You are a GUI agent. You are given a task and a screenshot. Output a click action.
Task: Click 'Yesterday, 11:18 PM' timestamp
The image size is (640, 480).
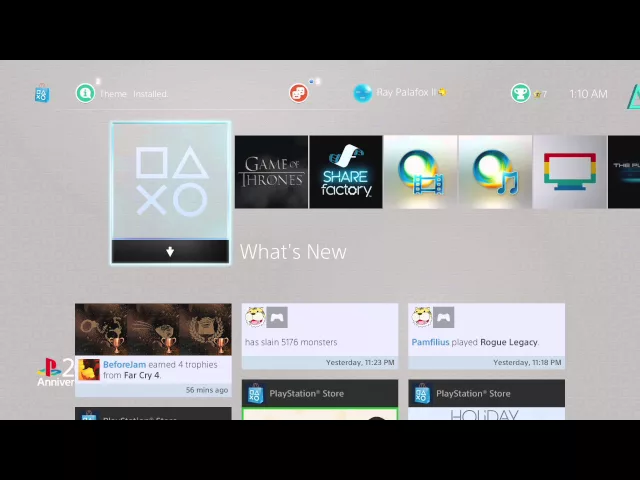pos(527,362)
